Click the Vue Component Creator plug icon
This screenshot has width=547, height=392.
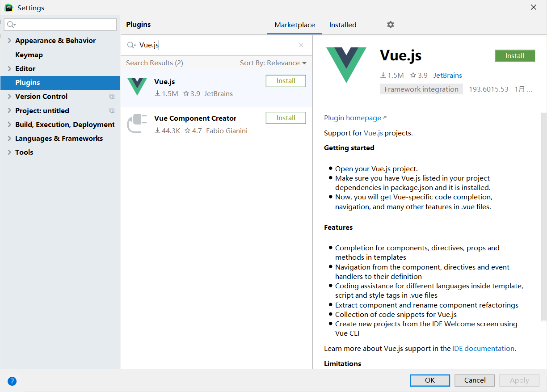point(137,123)
